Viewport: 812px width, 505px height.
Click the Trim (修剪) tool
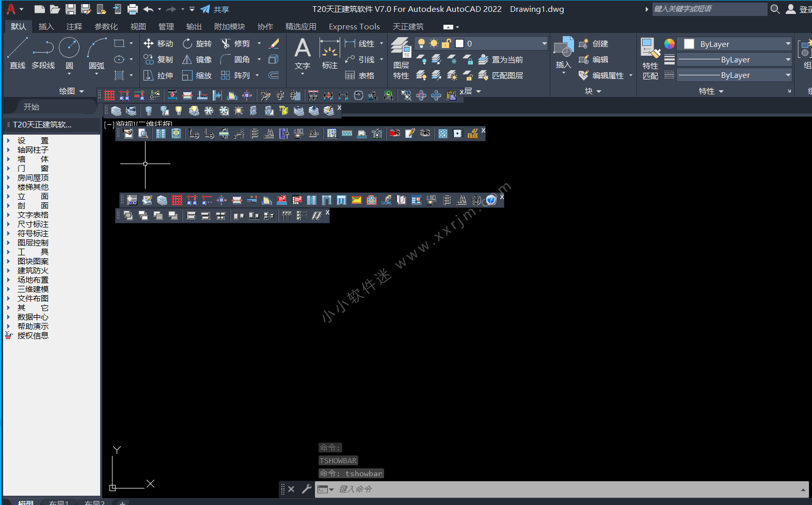point(235,43)
